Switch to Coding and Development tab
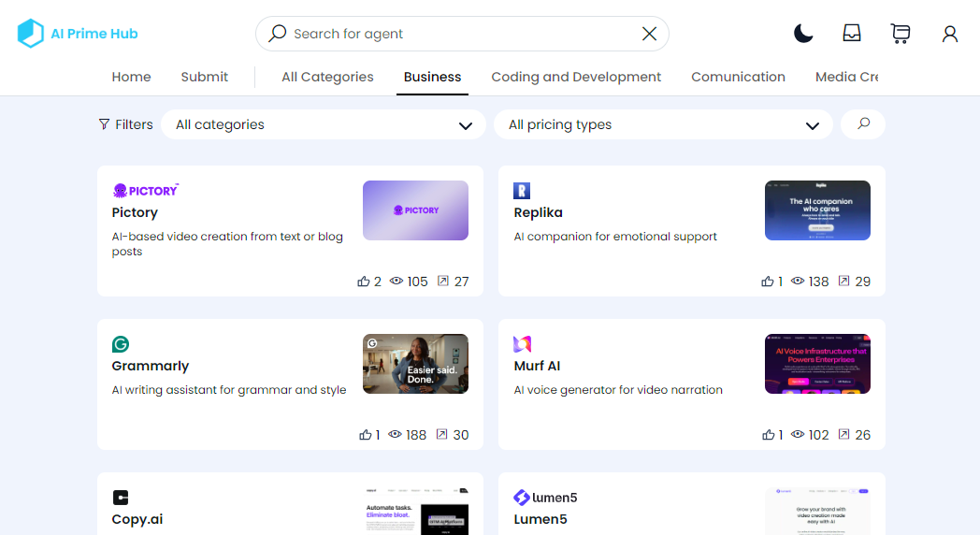 tap(576, 77)
